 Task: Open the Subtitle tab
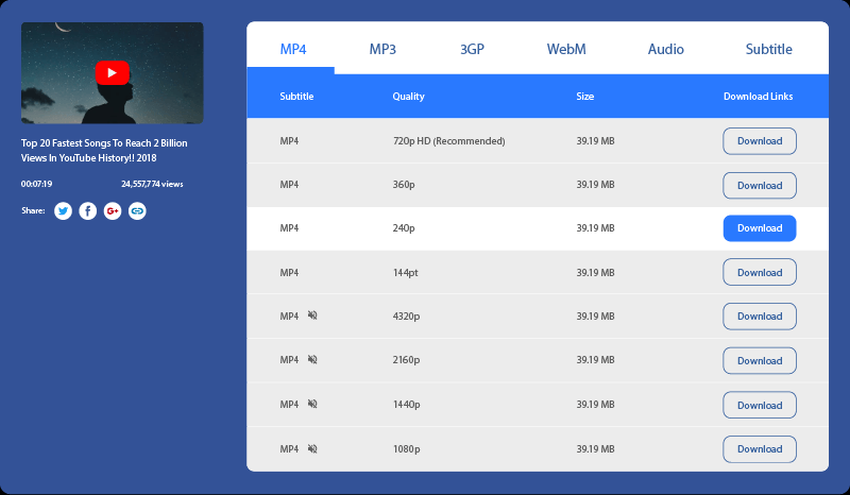(x=768, y=49)
